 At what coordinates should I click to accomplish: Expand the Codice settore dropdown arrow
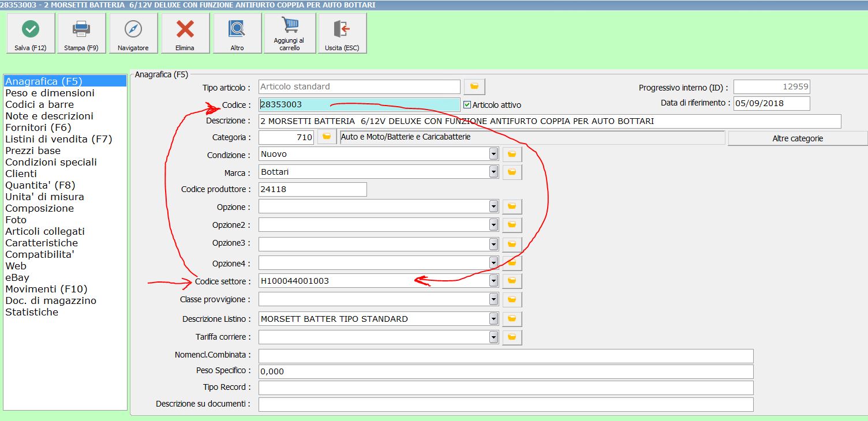[x=493, y=281]
